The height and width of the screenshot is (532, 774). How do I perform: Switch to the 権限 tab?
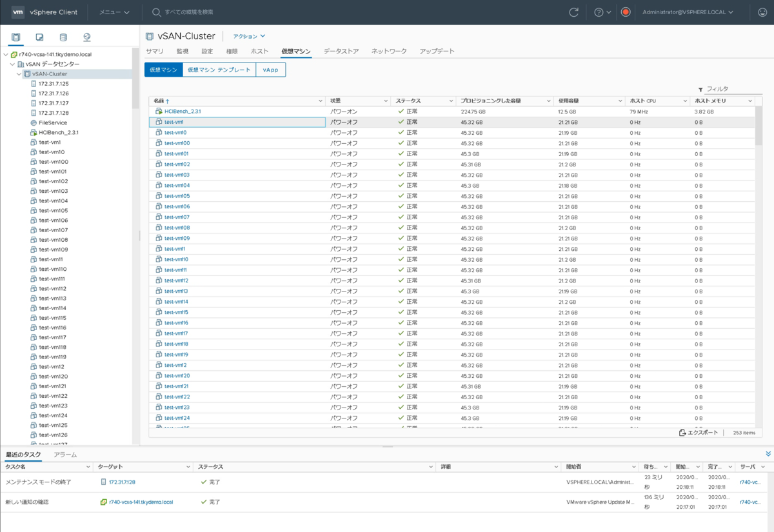coord(232,51)
